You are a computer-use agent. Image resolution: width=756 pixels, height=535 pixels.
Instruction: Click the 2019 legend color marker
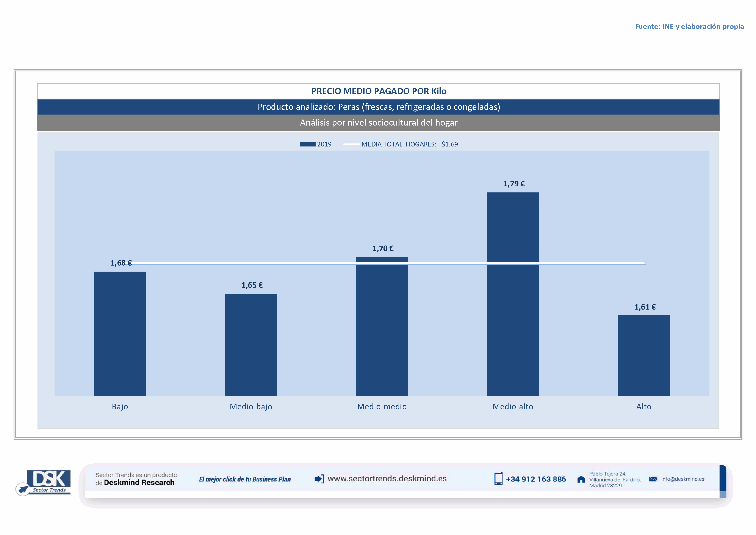coord(307,144)
